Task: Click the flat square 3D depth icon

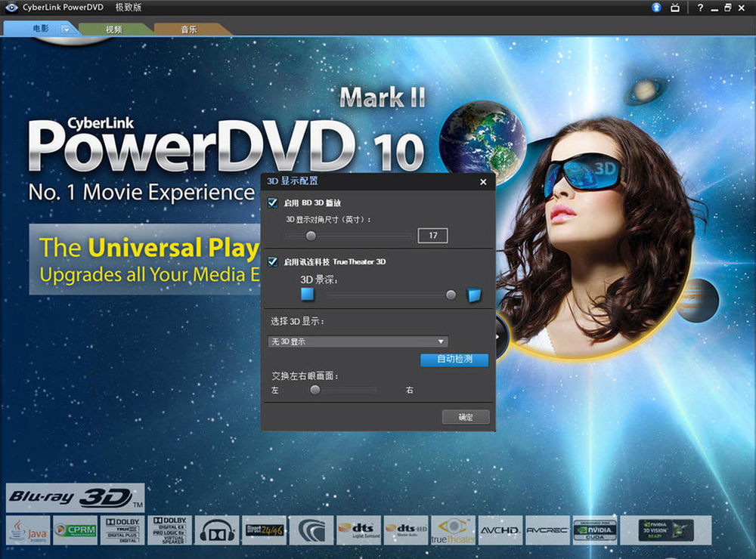Action: (307, 293)
